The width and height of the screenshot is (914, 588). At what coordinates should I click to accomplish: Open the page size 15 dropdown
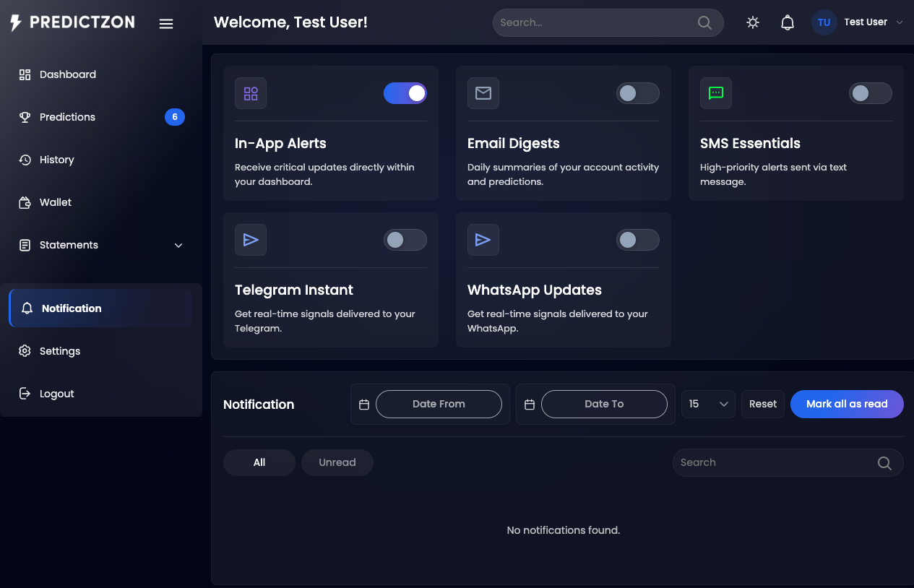(708, 404)
